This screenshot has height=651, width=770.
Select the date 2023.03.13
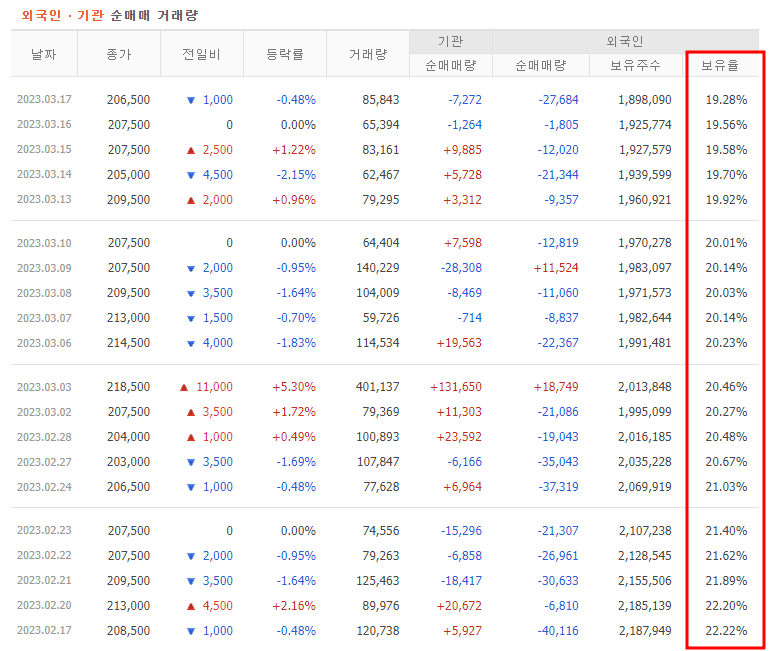(x=44, y=200)
